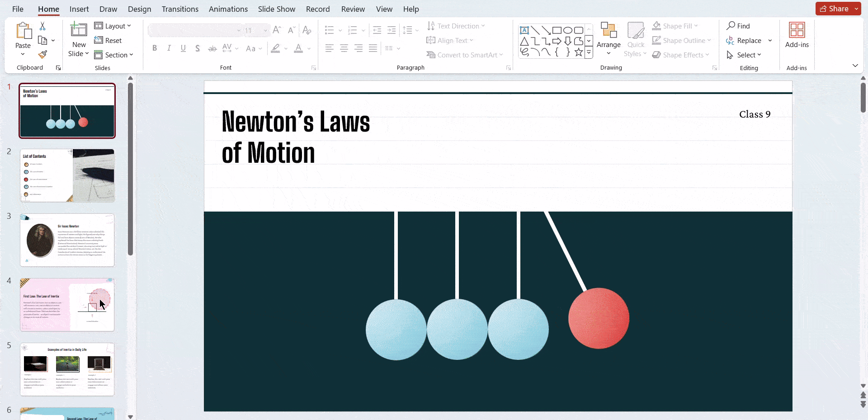Pick the star shape in gallery
This screenshot has height=420, width=868.
579,52
